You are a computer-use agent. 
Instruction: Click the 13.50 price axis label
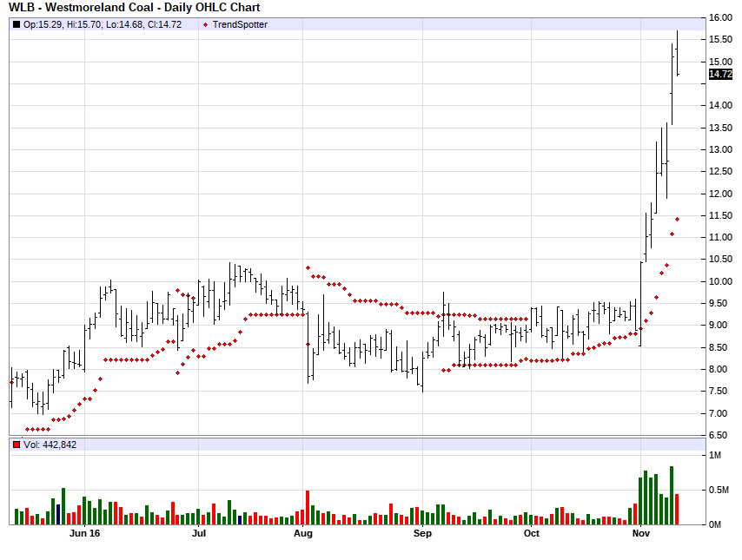[720, 128]
